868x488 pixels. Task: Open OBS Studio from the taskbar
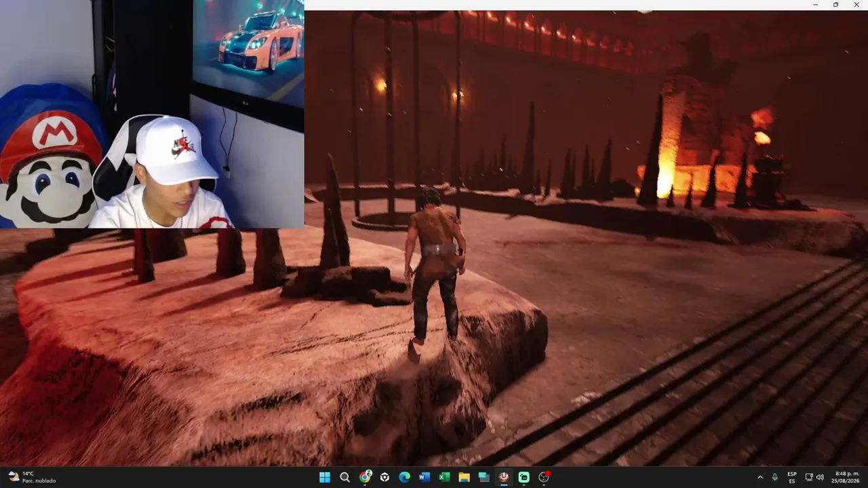coord(544,477)
